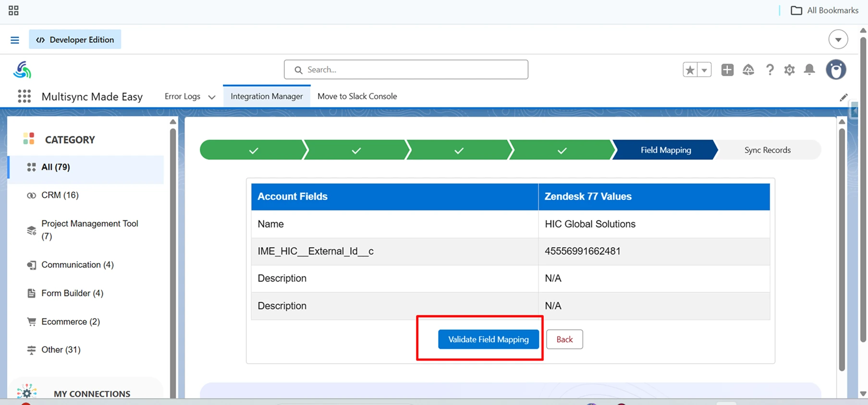The image size is (868, 405).
Task: Click the Communication chat icon
Action: tap(32, 265)
